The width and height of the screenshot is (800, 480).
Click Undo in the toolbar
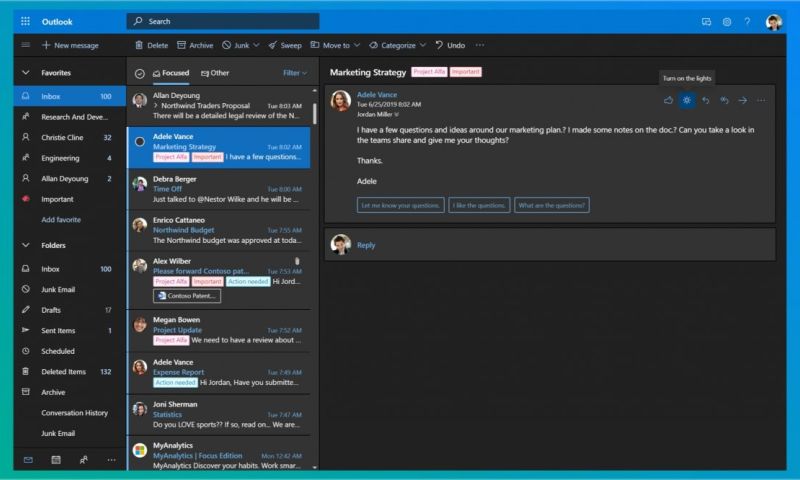pos(450,45)
